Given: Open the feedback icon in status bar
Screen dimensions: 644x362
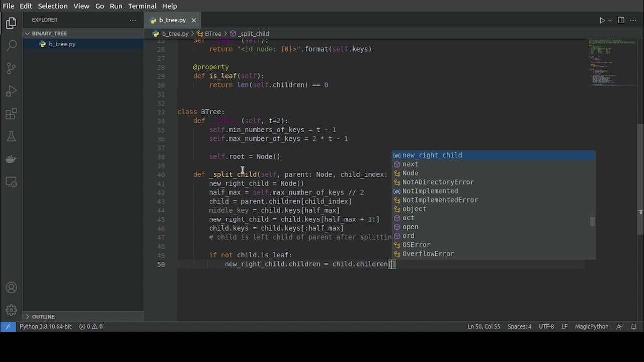Looking at the screenshot, I should 620,326.
